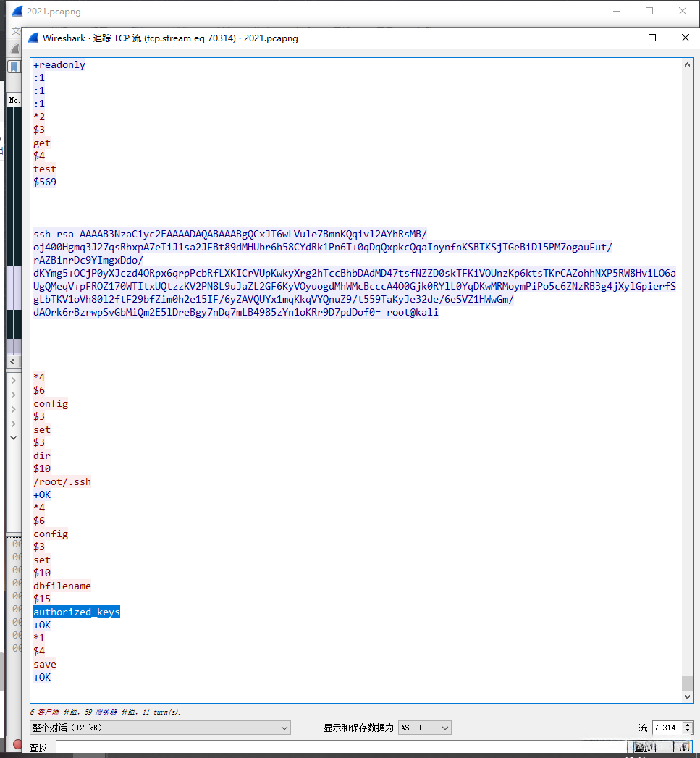
Task: Select the highlighted authorized_keys text
Action: (x=77, y=612)
